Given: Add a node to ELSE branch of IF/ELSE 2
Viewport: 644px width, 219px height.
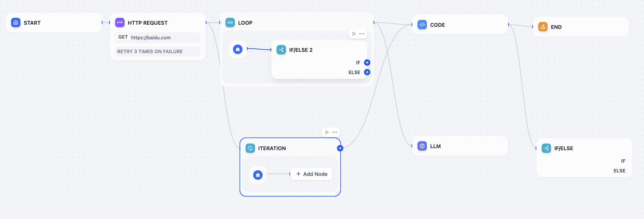Looking at the screenshot, I should (367, 72).
